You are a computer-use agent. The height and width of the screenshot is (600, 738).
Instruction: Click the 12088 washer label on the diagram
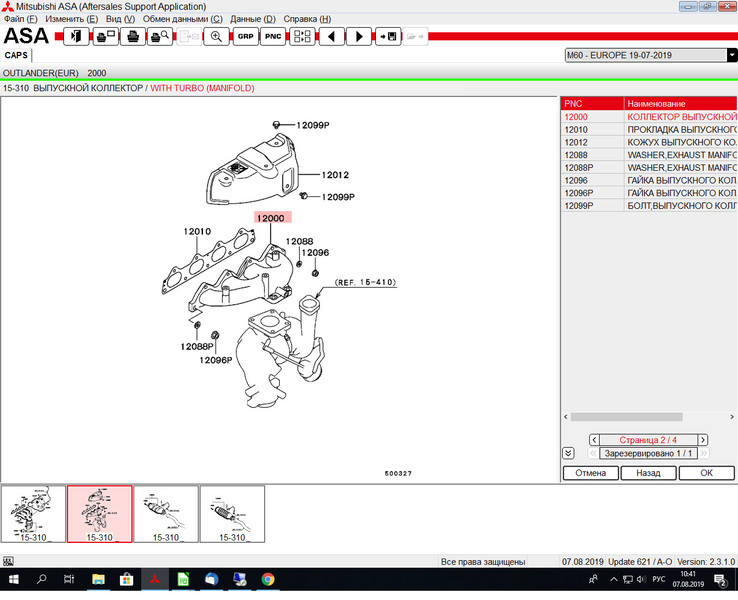pyautogui.click(x=299, y=241)
